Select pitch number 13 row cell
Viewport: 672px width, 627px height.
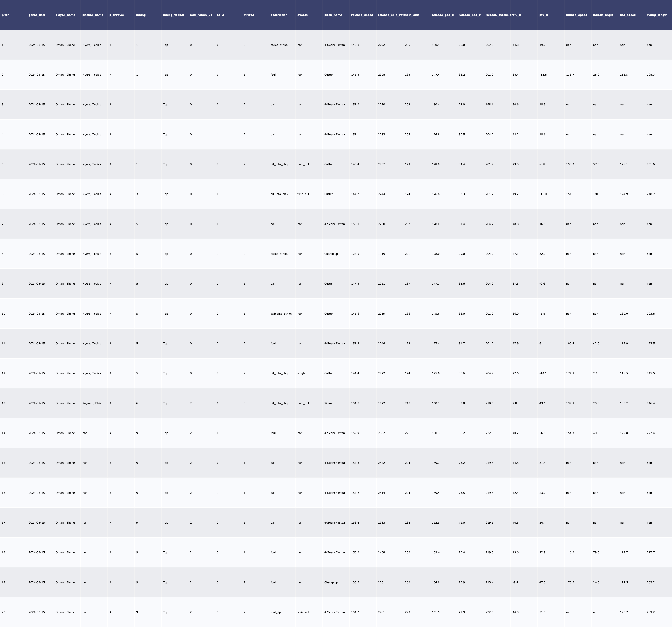(x=3, y=403)
